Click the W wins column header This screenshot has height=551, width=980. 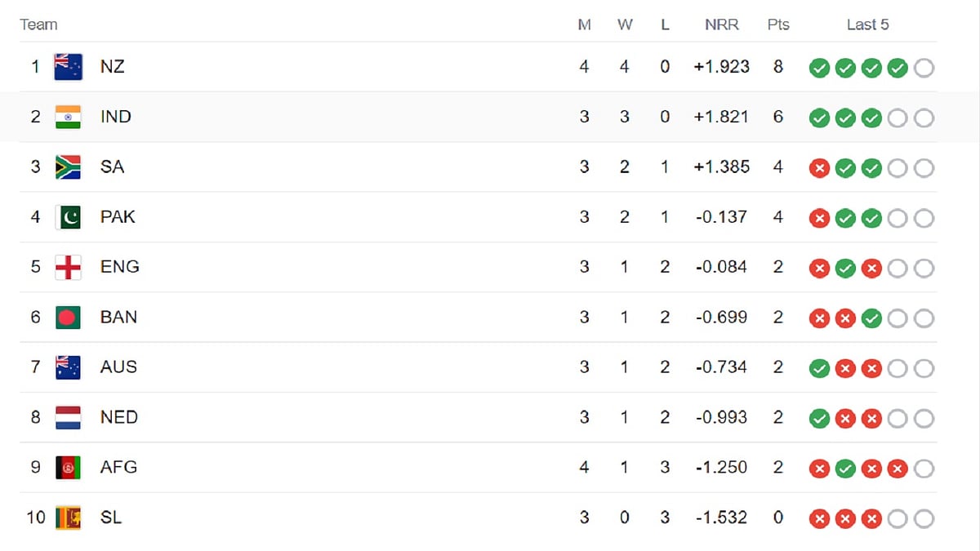(x=625, y=24)
